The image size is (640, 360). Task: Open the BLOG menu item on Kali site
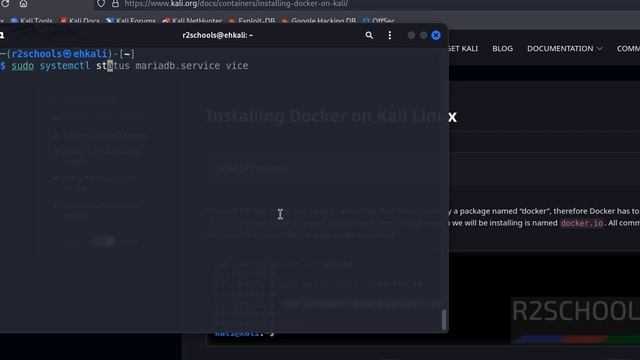point(502,49)
